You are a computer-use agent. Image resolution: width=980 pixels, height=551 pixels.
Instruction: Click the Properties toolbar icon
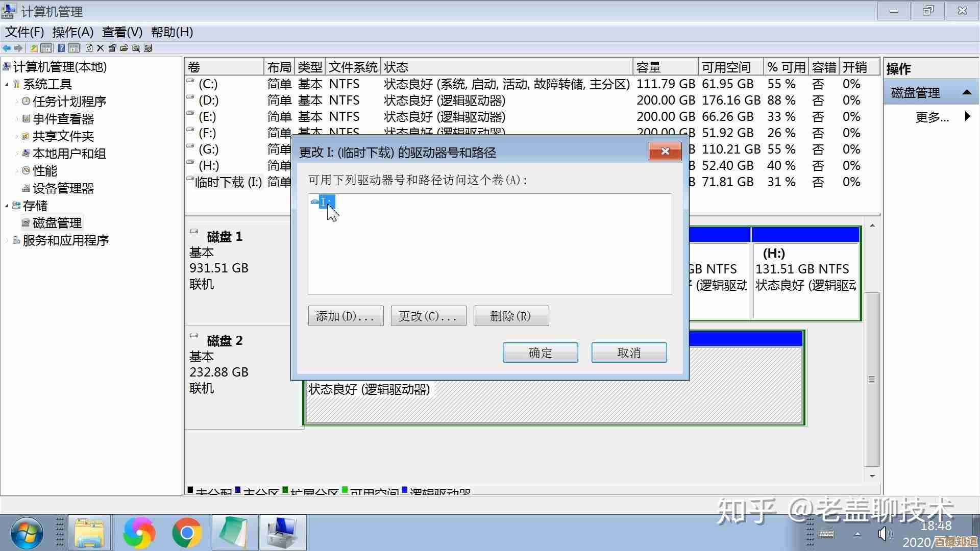coord(112,48)
